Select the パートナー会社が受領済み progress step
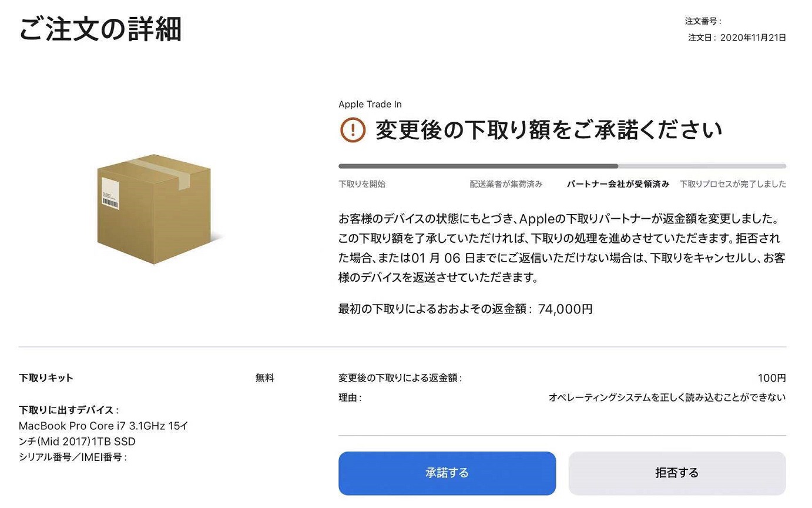 click(618, 184)
